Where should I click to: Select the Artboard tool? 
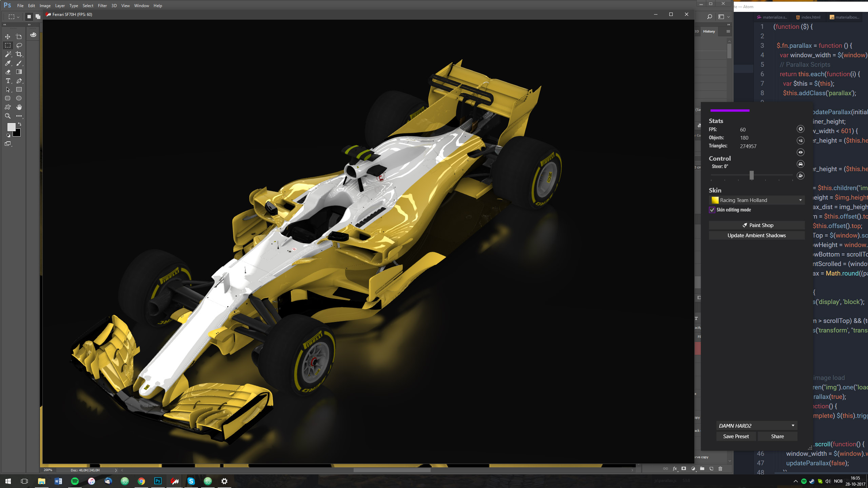pos(19,37)
